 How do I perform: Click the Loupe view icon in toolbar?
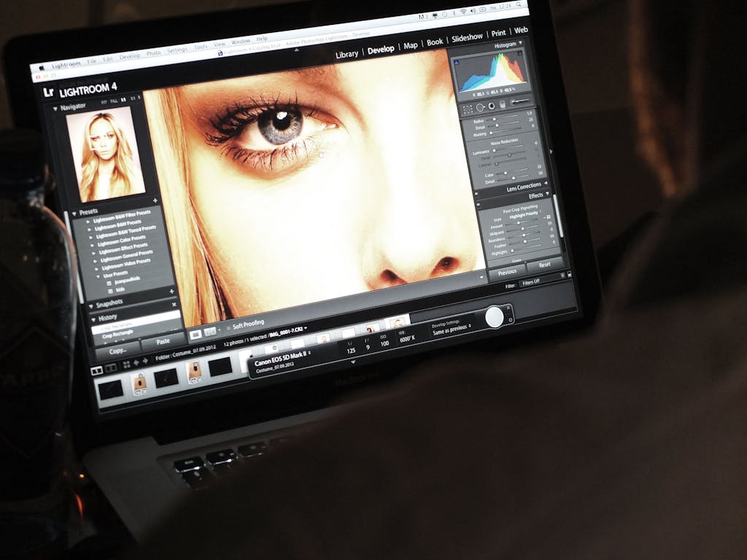click(195, 333)
